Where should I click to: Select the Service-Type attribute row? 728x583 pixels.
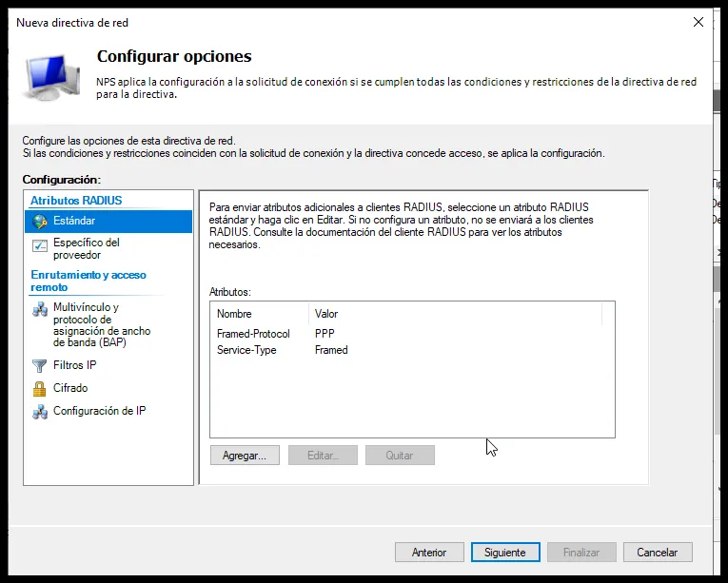[x=412, y=350]
